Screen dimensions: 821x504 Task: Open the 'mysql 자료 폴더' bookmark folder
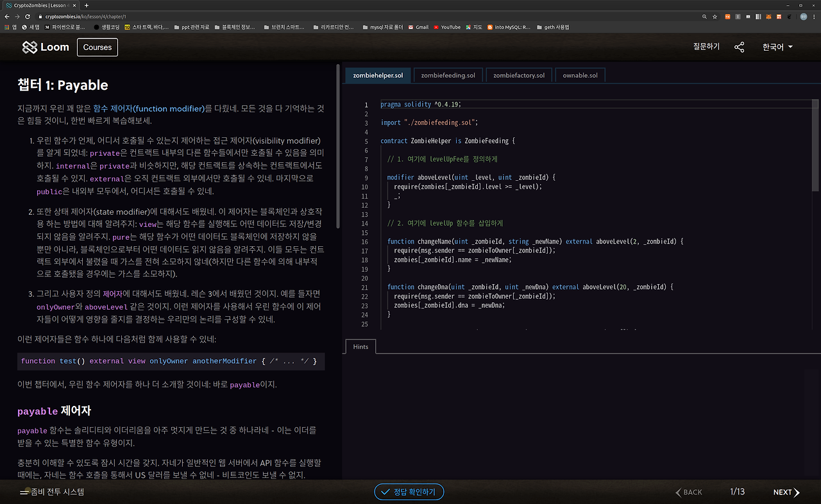click(382, 28)
